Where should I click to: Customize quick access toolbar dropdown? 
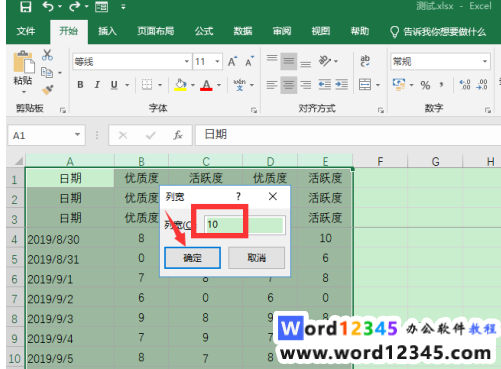coord(123,7)
